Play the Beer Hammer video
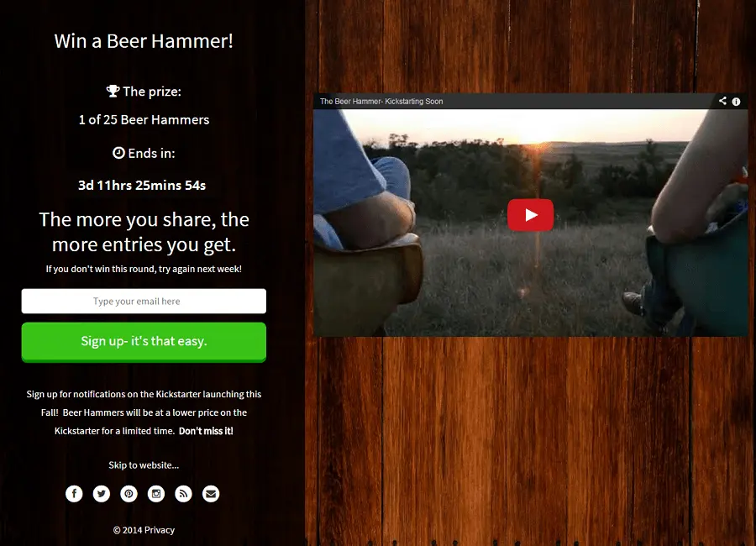This screenshot has width=756, height=546. (530, 215)
